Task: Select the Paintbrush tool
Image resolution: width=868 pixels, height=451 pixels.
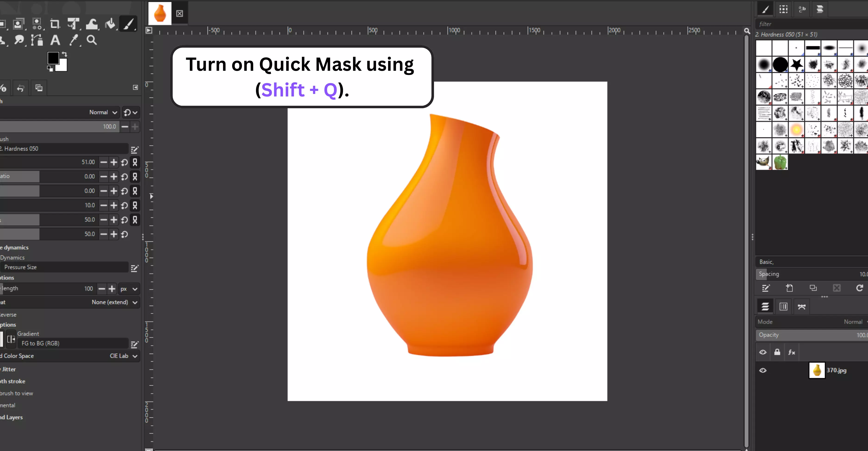Action: (128, 24)
